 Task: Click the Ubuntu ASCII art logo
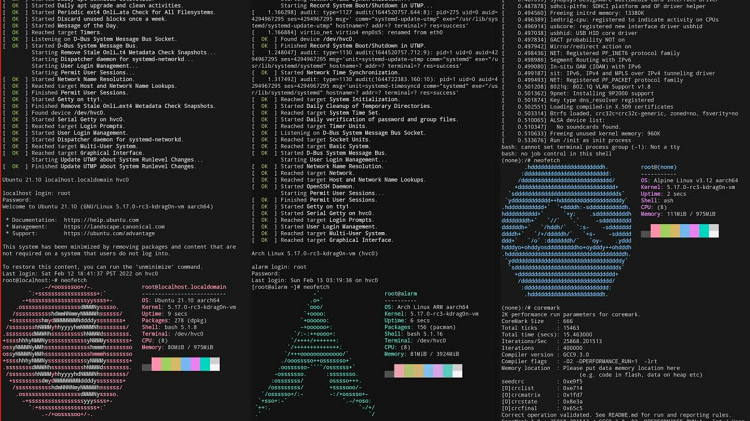tap(67, 351)
